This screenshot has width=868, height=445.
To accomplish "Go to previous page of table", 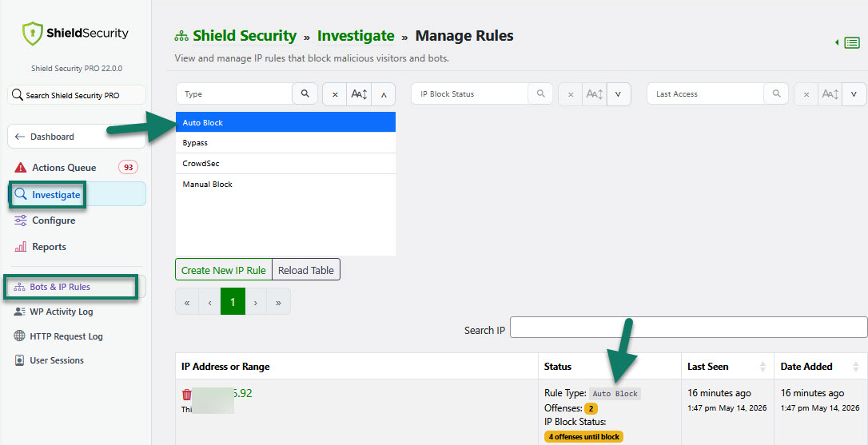I will [209, 302].
